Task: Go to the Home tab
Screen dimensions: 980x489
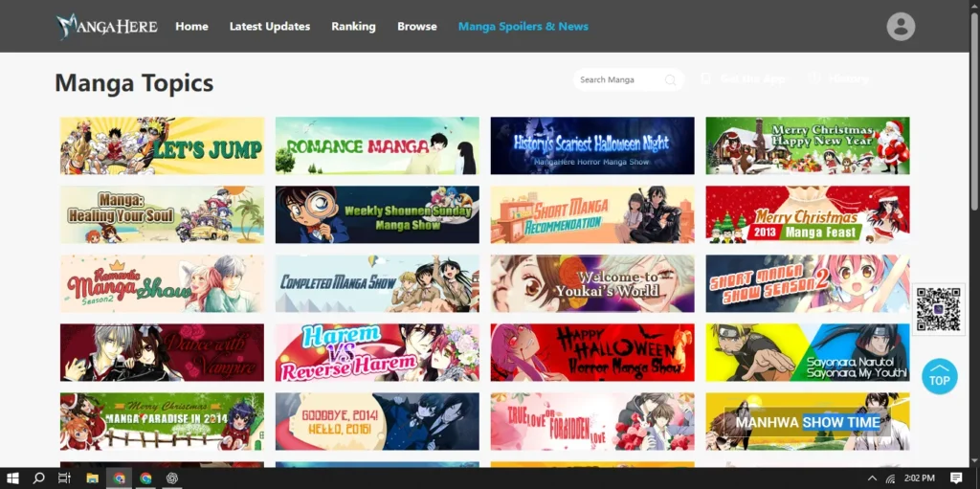Action: (x=191, y=26)
